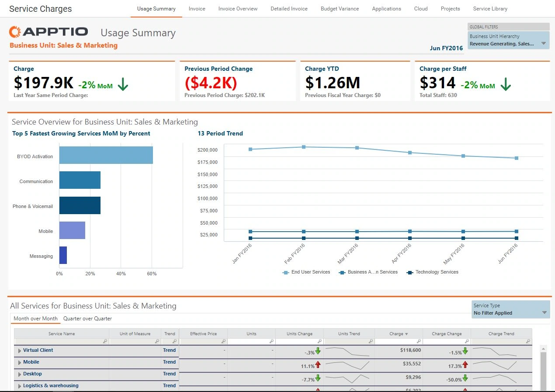Click the green down arrow in Charge card
The image size is (555, 392).
123,84
